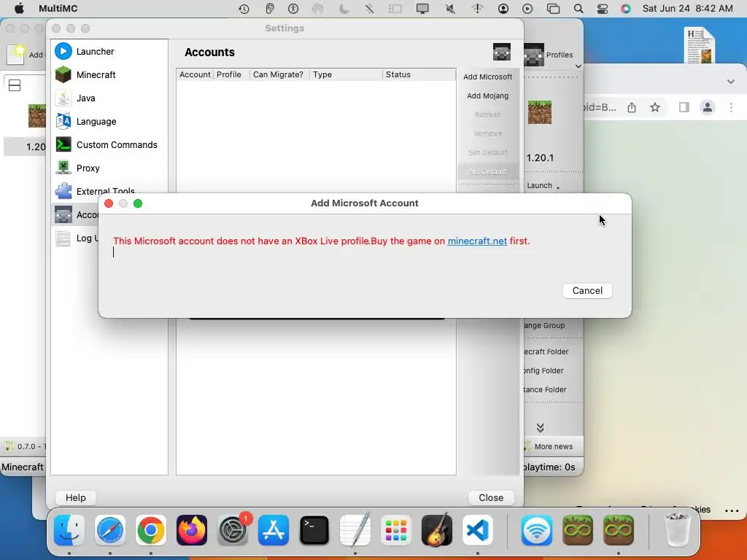The image size is (747, 560).
Task: Click the Siri icon in the menu bar
Action: [x=625, y=9]
